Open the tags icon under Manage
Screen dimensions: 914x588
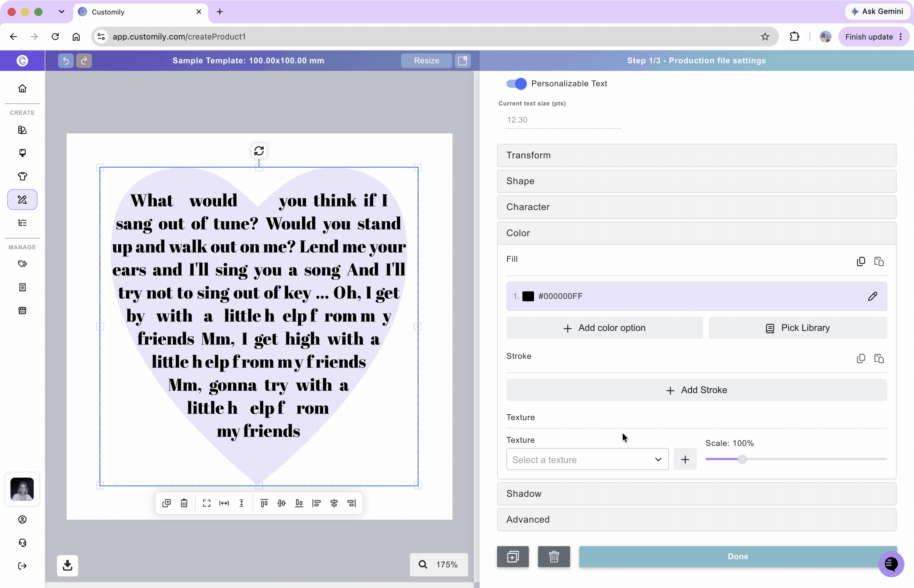[23, 264]
